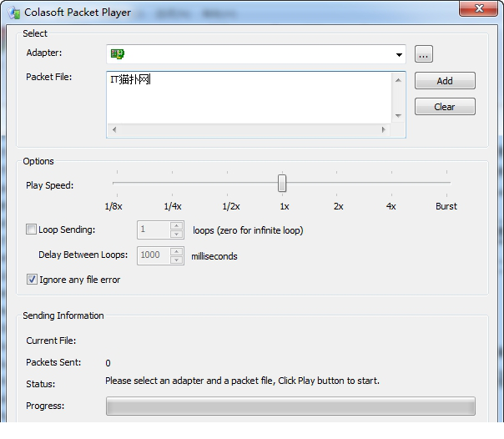This screenshot has height=439, width=504.
Task: Enable the Loop Sending checkbox
Action: point(31,230)
